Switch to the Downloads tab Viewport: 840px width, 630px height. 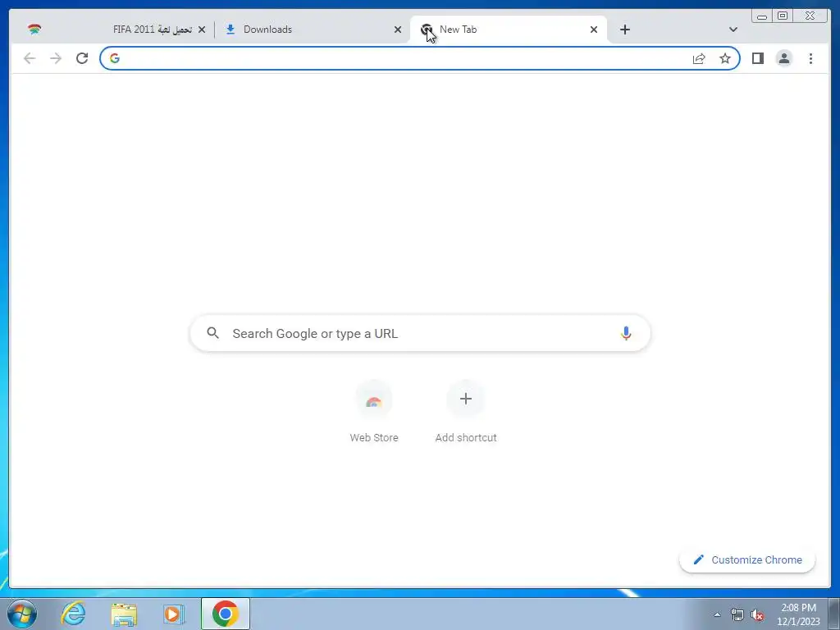pos(311,30)
